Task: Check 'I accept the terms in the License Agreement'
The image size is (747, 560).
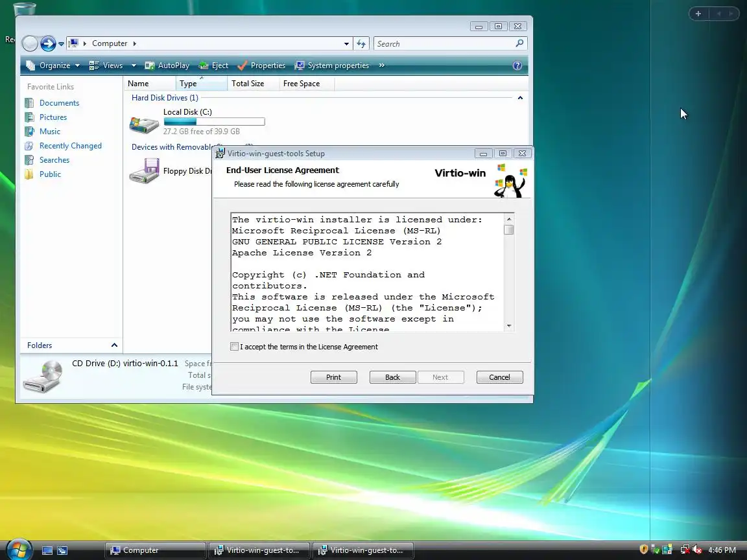Action: pyautogui.click(x=234, y=347)
